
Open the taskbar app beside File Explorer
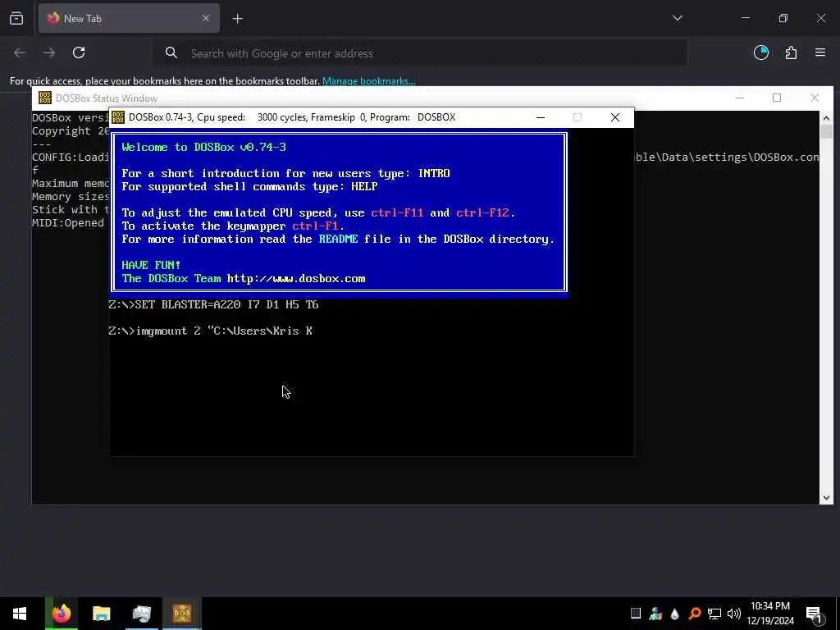(x=141, y=614)
